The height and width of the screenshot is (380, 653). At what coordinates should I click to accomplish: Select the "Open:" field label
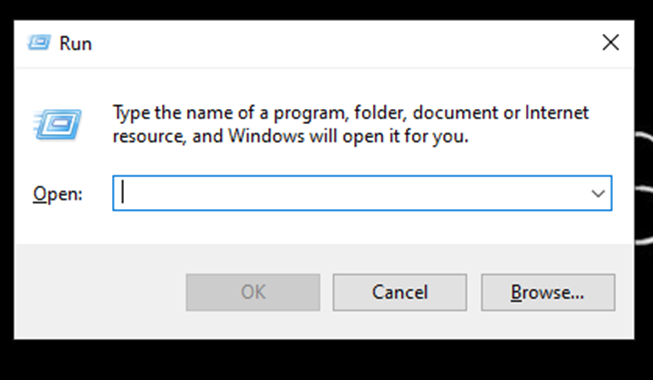(58, 194)
